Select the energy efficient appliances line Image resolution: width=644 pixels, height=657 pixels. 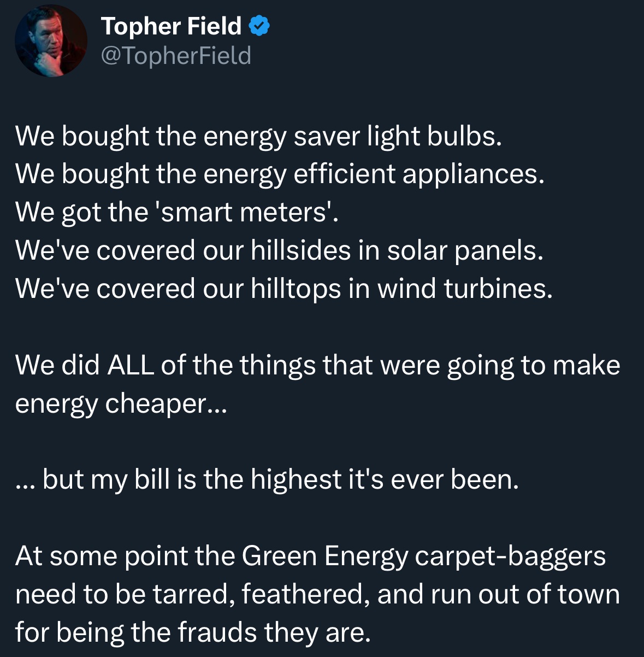[x=280, y=174]
